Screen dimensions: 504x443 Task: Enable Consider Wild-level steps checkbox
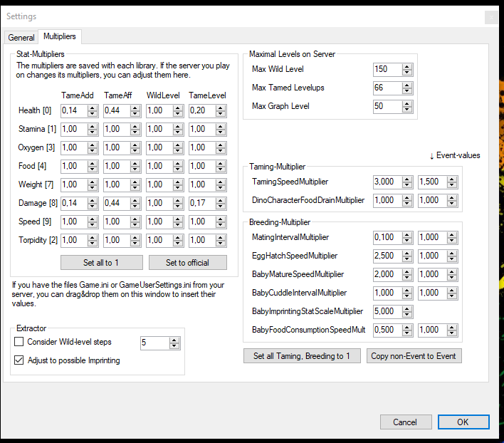(x=19, y=342)
